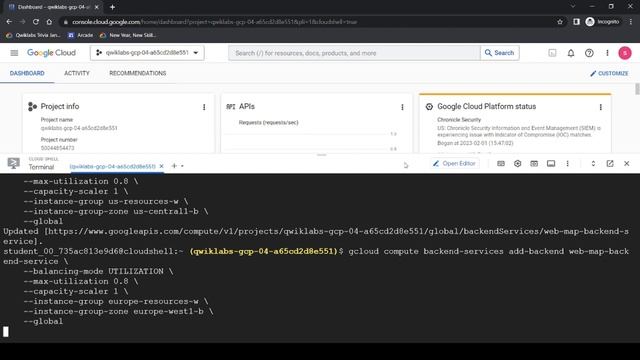Switch to the Dashboard tab

coord(27,73)
